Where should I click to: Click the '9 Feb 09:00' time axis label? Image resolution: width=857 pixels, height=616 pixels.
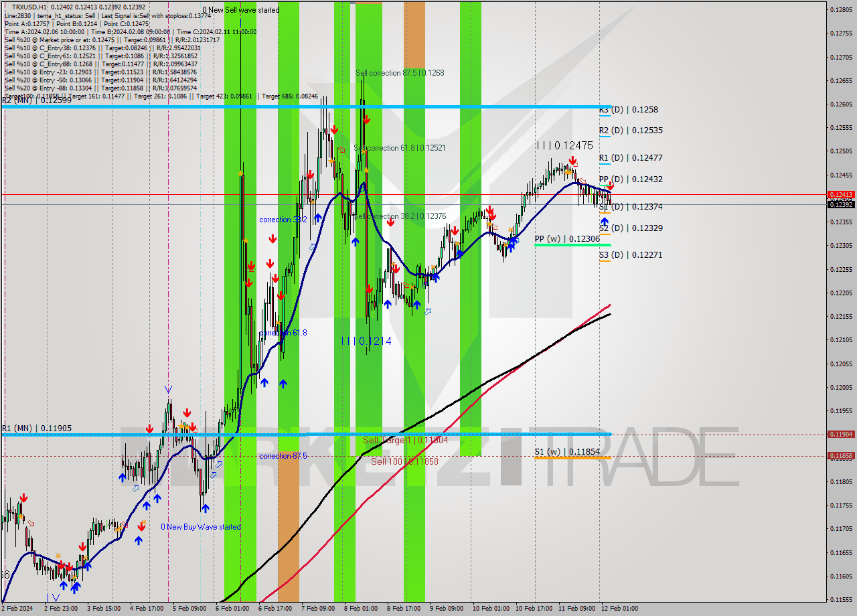(x=446, y=609)
